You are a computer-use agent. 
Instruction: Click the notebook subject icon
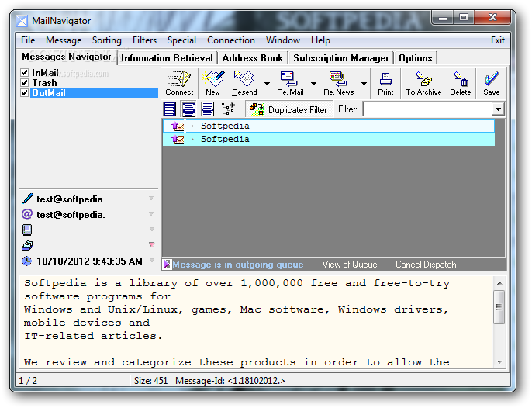[27, 230]
